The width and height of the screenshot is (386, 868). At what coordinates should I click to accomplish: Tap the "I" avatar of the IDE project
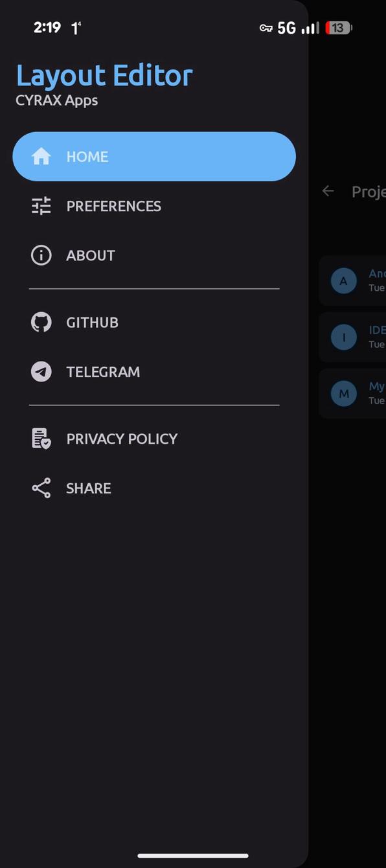click(x=344, y=337)
